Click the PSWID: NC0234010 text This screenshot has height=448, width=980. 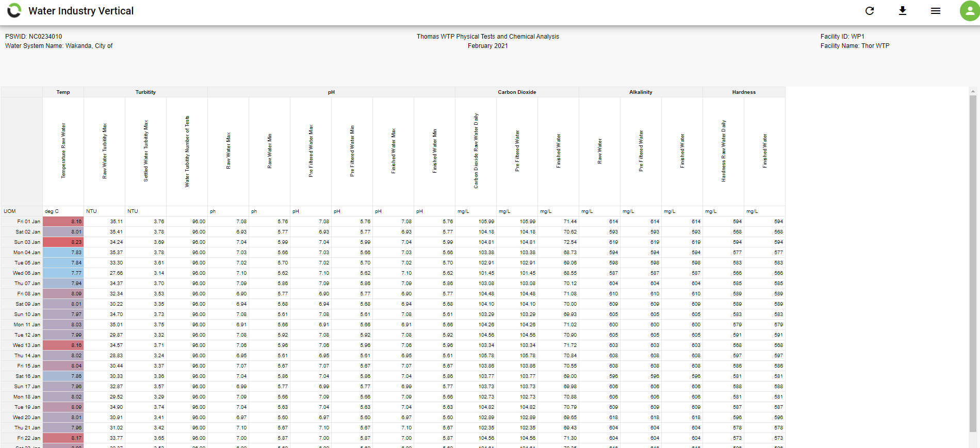click(34, 37)
